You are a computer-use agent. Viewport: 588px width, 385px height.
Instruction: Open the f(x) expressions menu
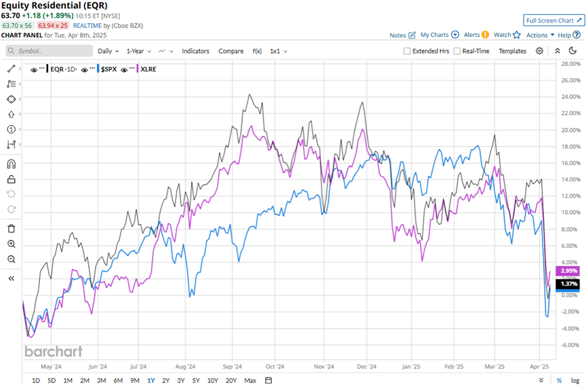coord(257,51)
